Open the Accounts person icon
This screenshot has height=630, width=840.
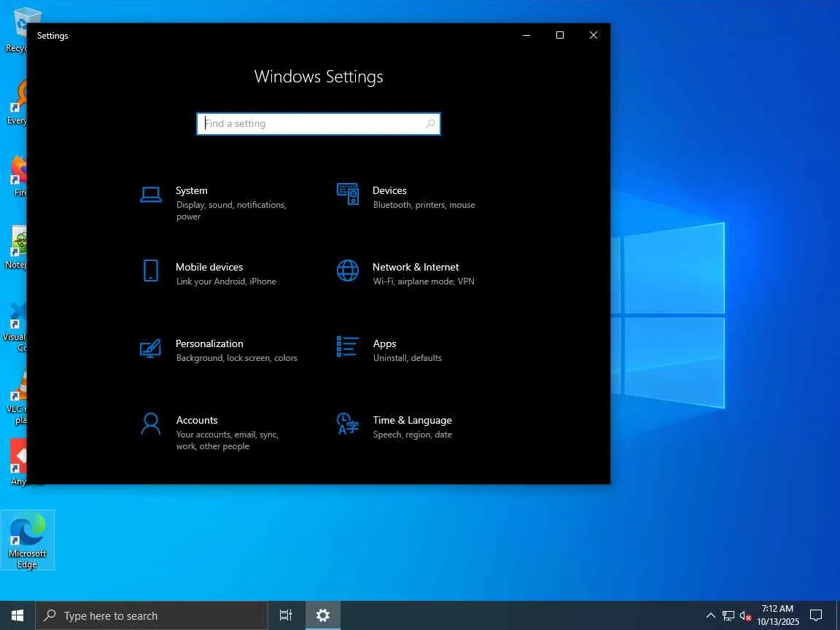[x=151, y=424]
